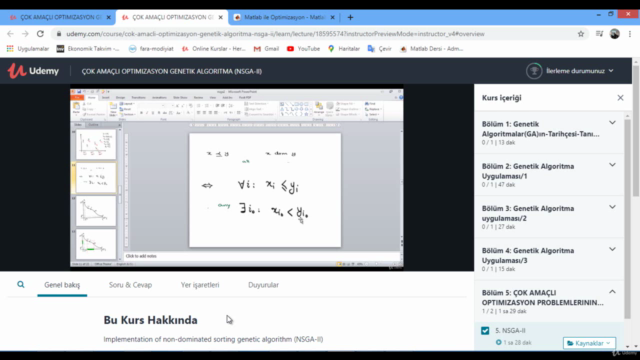Switch to the Genel bakış tab
This screenshot has width=640, height=360.
tap(62, 285)
